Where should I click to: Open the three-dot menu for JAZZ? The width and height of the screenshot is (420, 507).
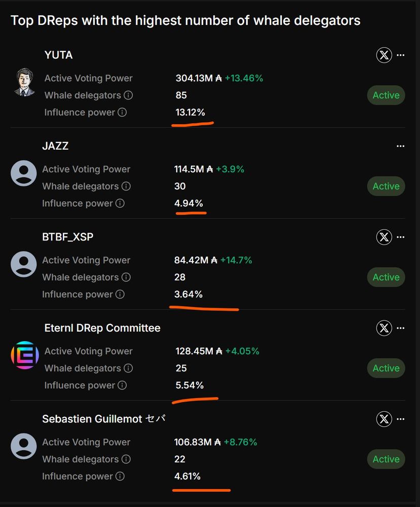pos(401,146)
